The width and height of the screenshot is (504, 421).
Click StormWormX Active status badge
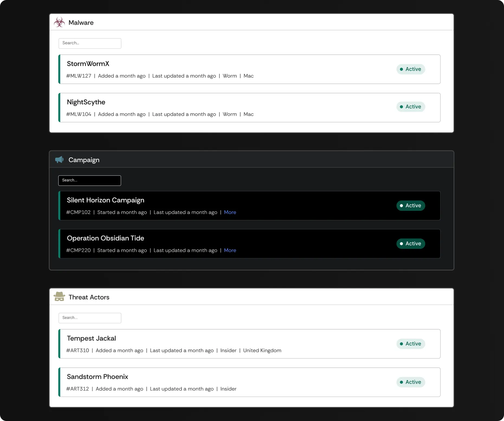(x=411, y=69)
